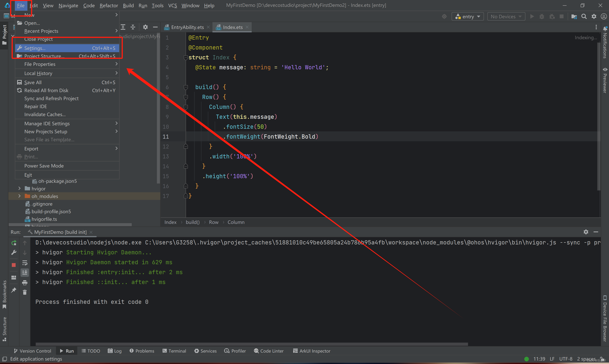Expand the hvigor folder in tree

click(19, 188)
